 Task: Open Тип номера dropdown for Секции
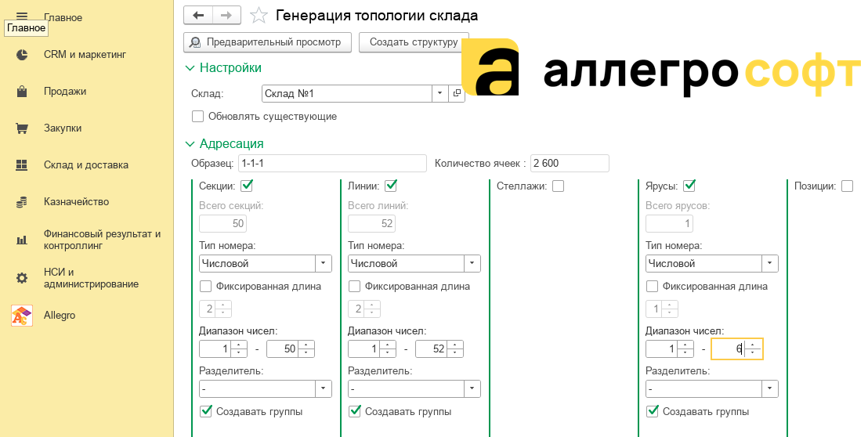[x=324, y=264]
